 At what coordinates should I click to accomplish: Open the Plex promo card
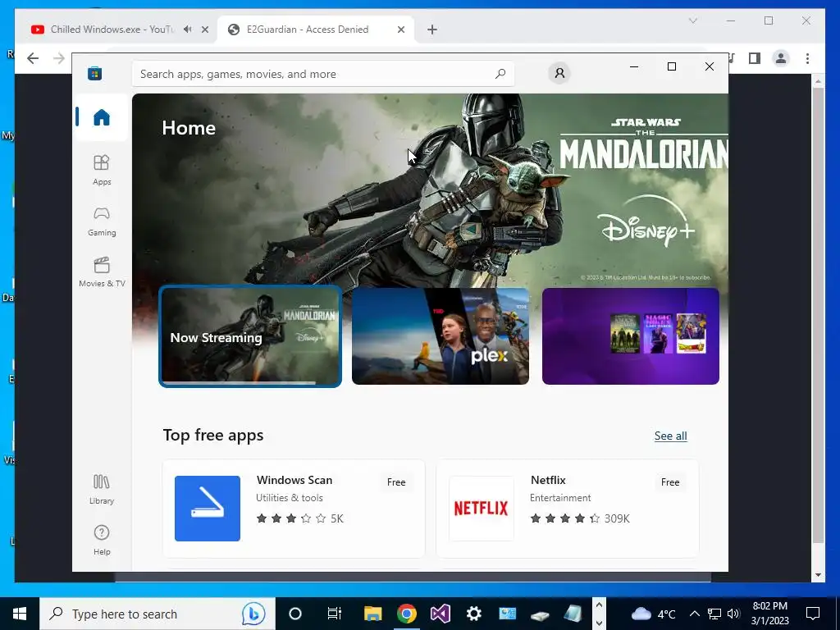441,336
